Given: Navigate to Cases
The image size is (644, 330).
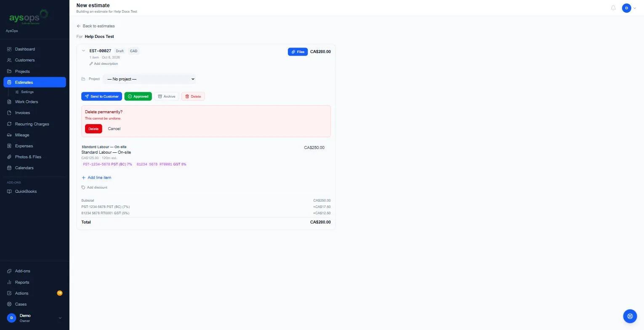Looking at the screenshot, I should (35, 304).
